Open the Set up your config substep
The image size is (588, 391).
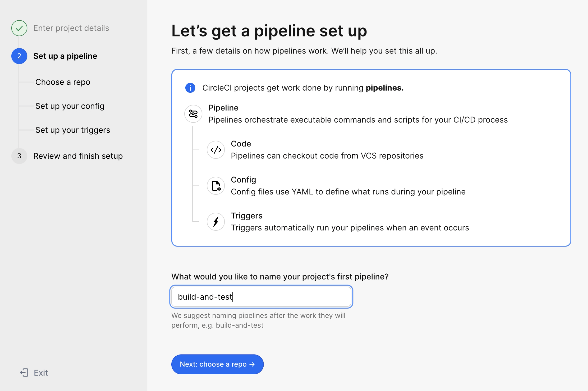tap(70, 106)
